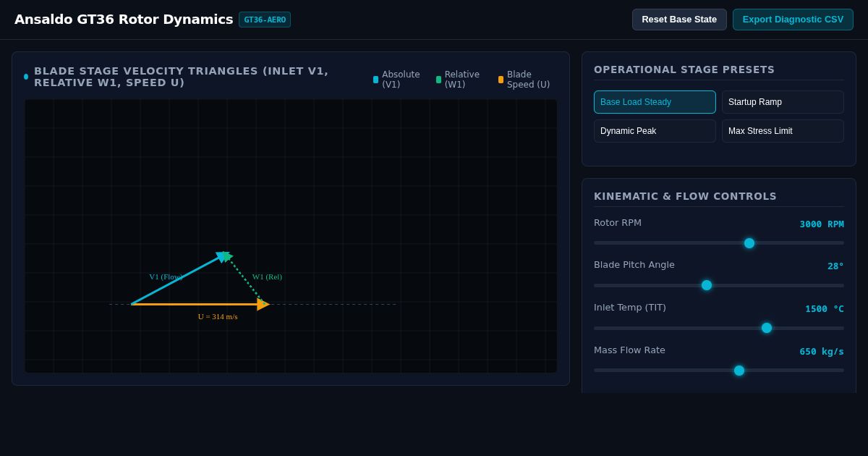Click the Ansaldo GT36 Rotor Dynamics title
The width and height of the screenshot is (868, 456).
click(x=124, y=20)
